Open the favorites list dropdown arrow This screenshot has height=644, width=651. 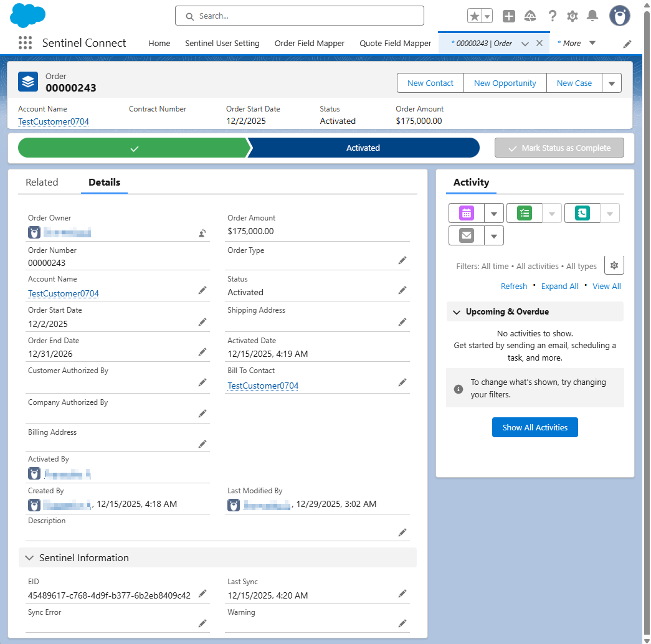coord(487,16)
